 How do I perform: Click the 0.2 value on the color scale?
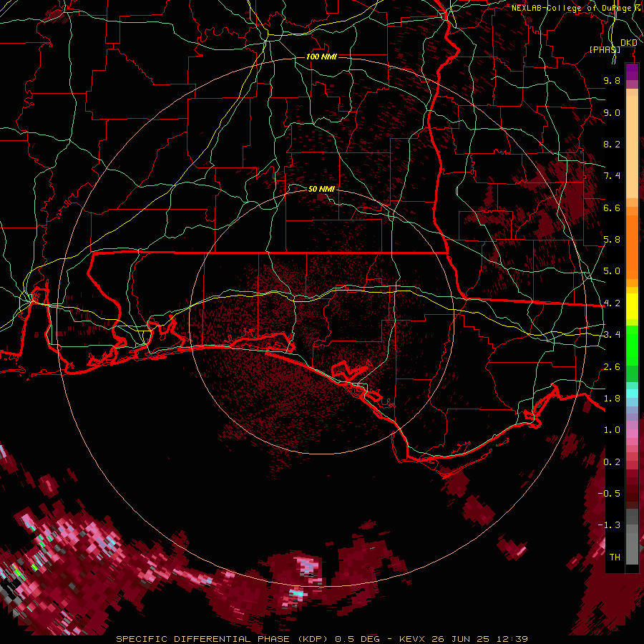coord(612,462)
